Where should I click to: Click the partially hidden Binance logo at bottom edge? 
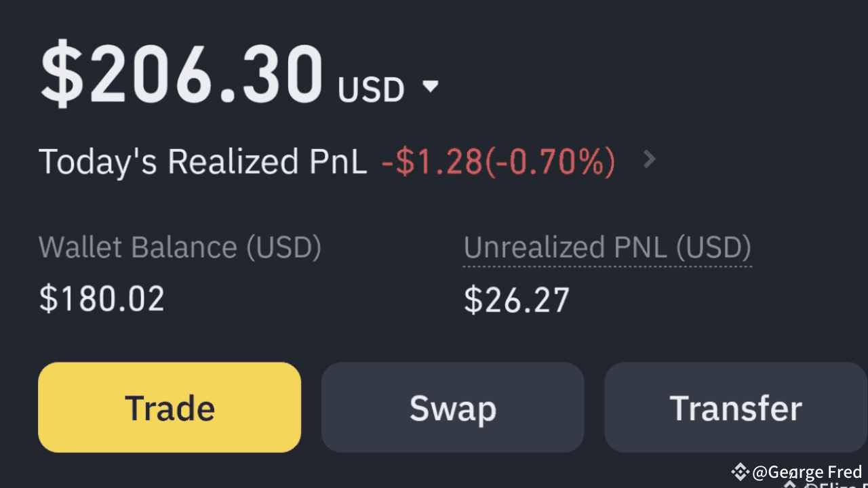pyautogui.click(x=789, y=483)
